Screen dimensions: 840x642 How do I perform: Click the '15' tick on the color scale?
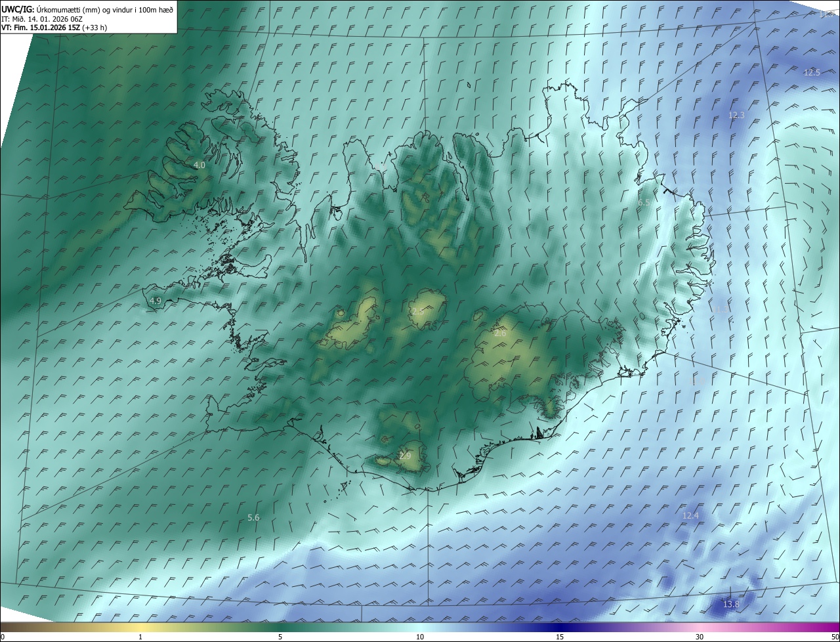pos(560,637)
